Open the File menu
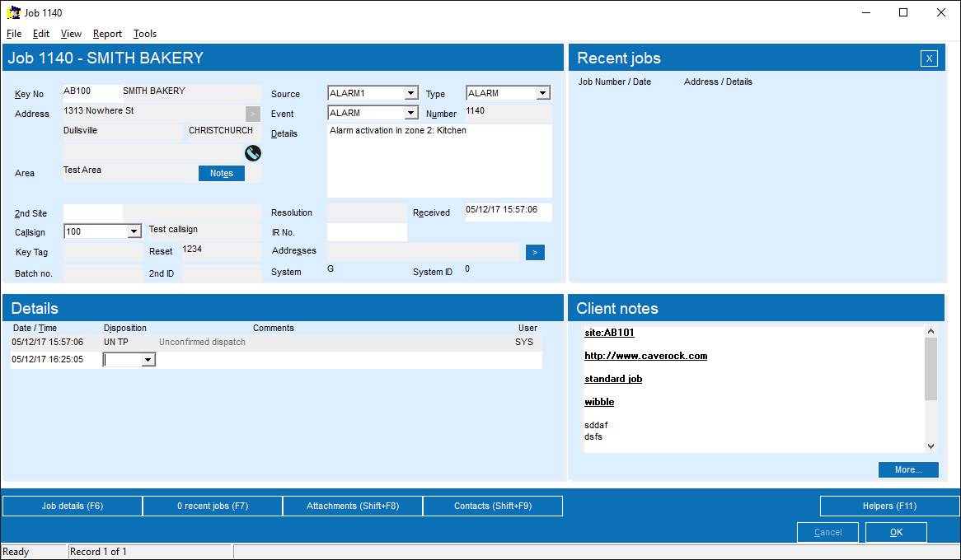The height and width of the screenshot is (560, 961). (13, 34)
